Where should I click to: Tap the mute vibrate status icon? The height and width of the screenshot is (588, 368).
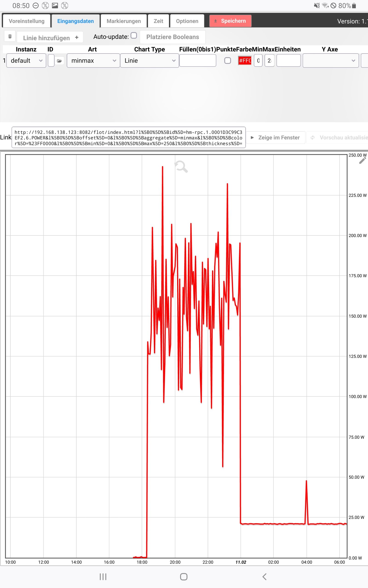(x=317, y=6)
